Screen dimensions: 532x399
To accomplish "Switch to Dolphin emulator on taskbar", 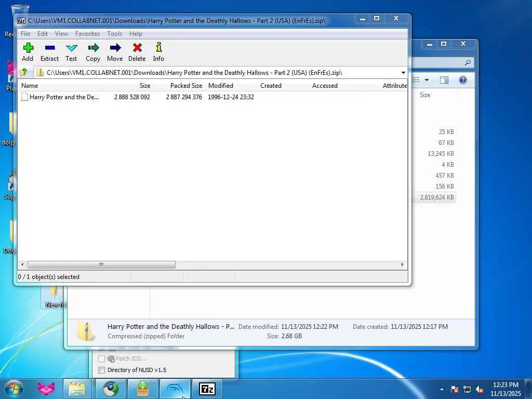I will pos(175,389).
